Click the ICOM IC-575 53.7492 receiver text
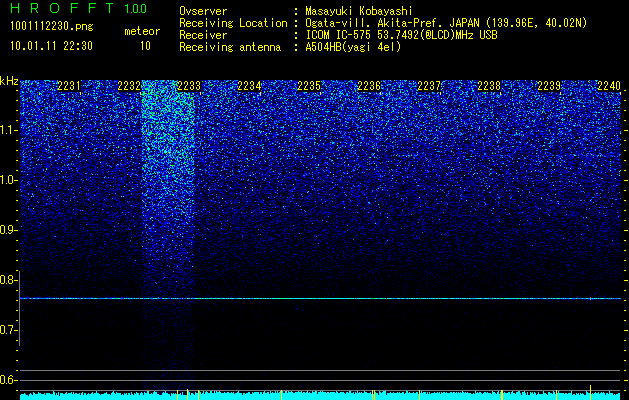The image size is (629, 400). pos(401,35)
